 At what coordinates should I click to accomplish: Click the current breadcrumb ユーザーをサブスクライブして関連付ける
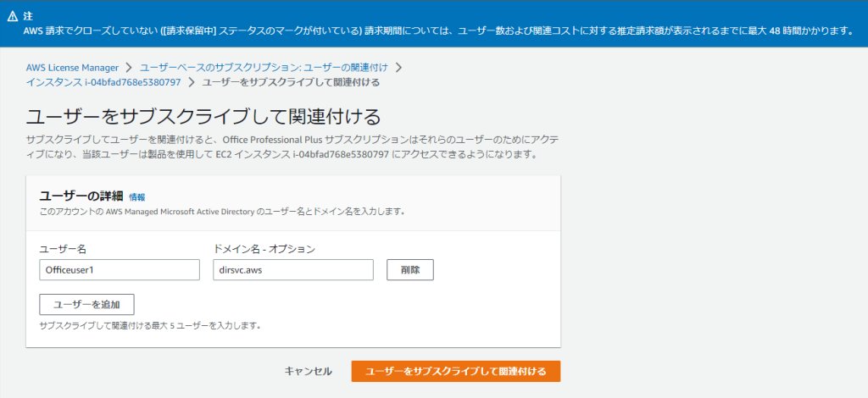[x=291, y=82]
